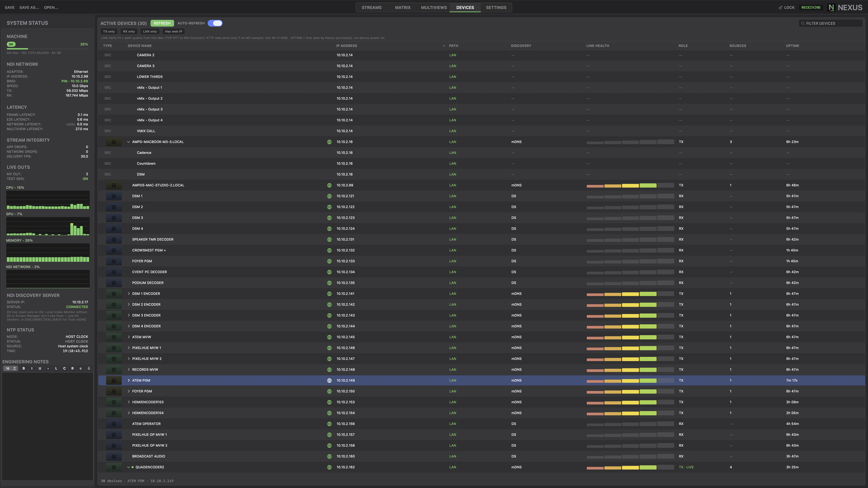Enable the Has web IP filter

click(x=174, y=31)
